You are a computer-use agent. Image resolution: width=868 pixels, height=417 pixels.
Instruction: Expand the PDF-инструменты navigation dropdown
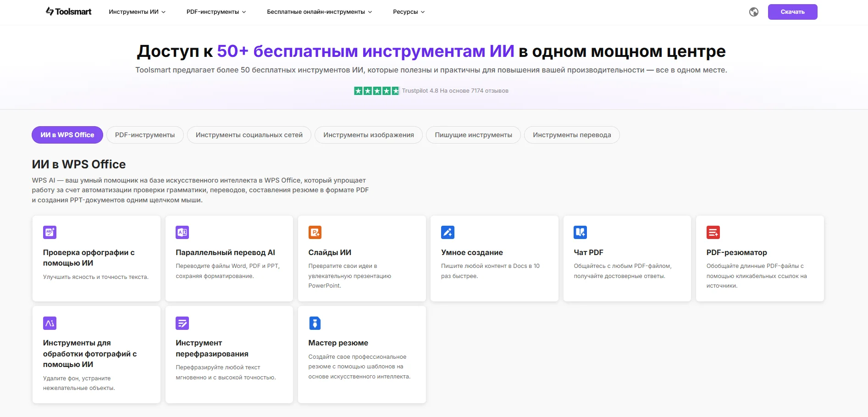click(x=216, y=12)
